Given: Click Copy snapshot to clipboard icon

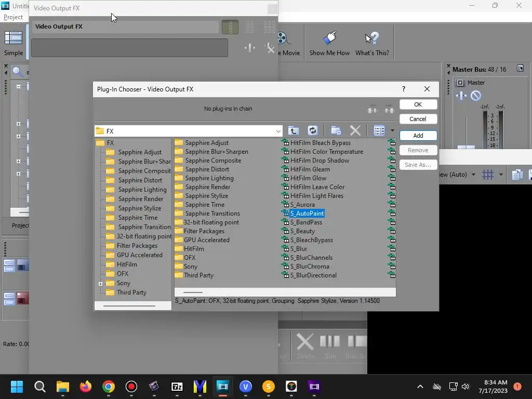Looking at the screenshot, I should (517, 175).
